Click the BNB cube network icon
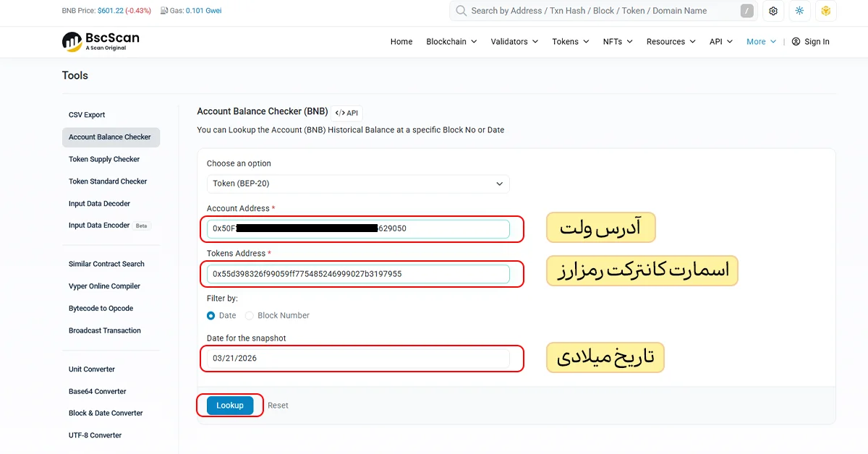Viewport: 868px width, 454px height. 825,11
